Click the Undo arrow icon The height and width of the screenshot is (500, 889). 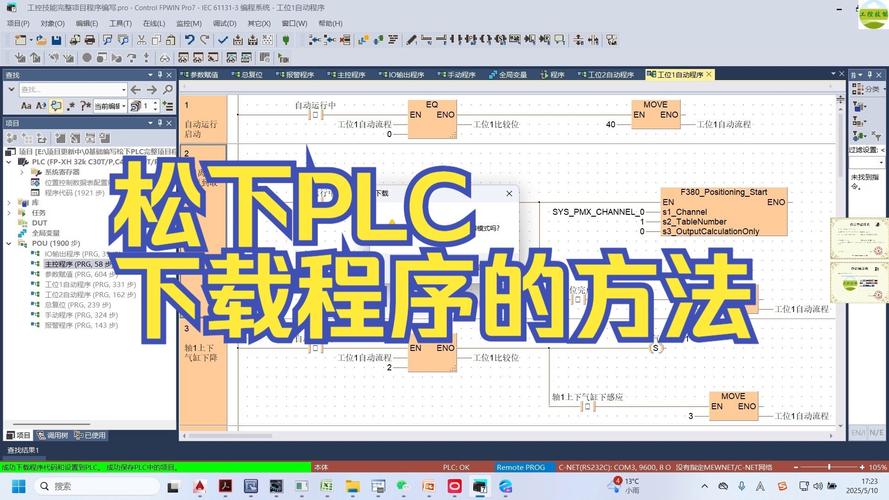click(189, 40)
